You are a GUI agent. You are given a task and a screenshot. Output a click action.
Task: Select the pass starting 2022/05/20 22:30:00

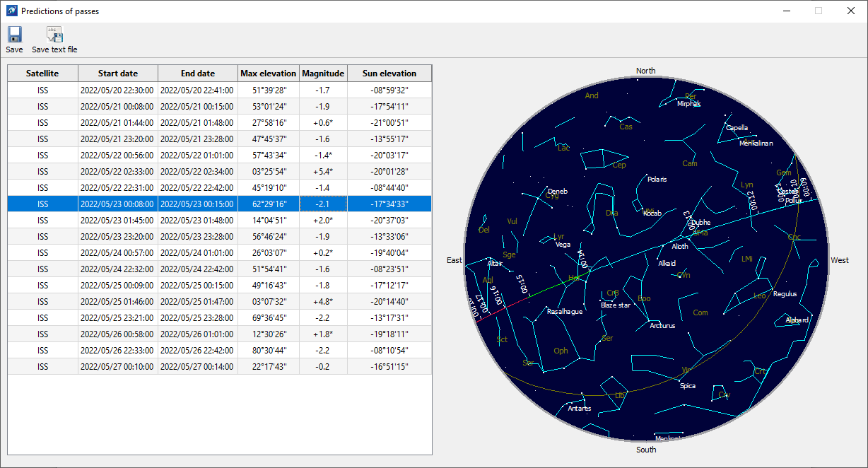(219, 90)
